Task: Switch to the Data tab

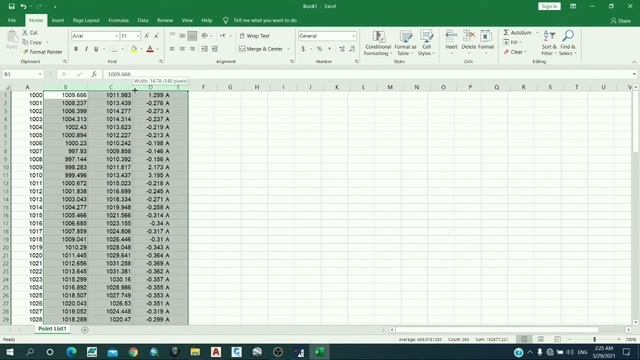Action: [x=143, y=20]
